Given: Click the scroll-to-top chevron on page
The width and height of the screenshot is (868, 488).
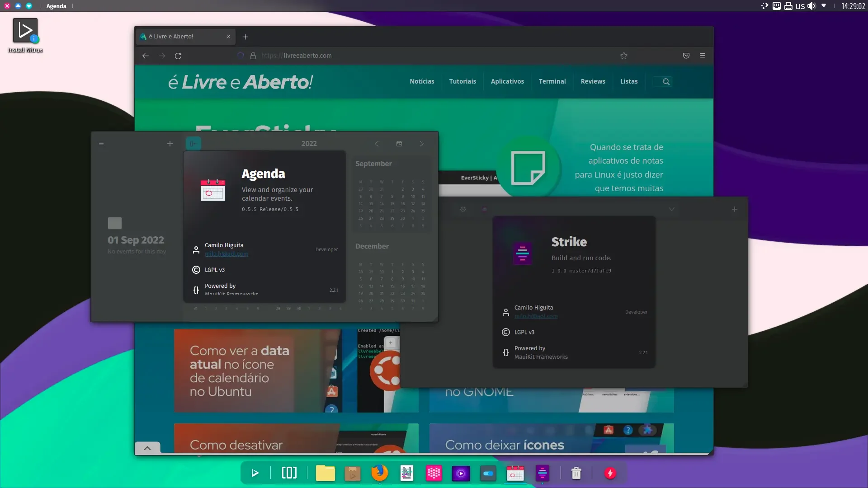Looking at the screenshot, I should pos(147,448).
